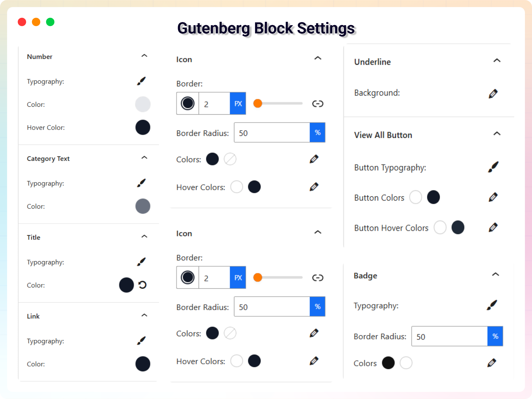Collapse the Number section
The width and height of the screenshot is (532, 399).
pos(144,56)
